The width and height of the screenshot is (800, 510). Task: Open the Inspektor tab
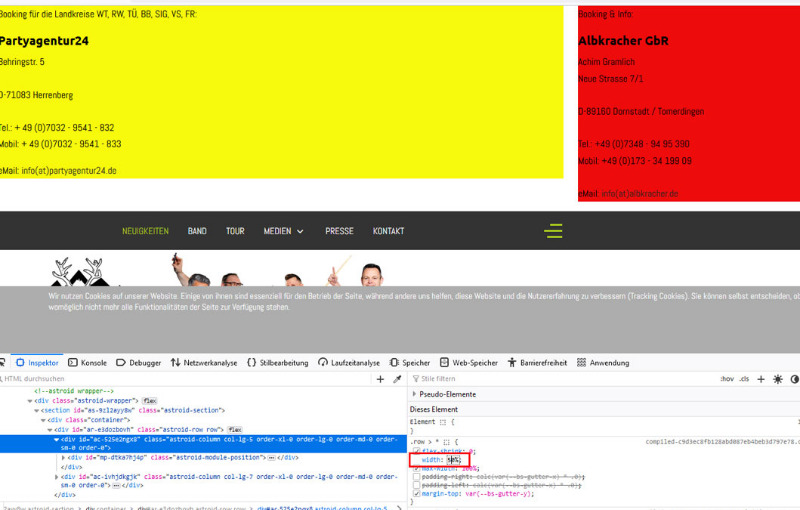point(37,363)
